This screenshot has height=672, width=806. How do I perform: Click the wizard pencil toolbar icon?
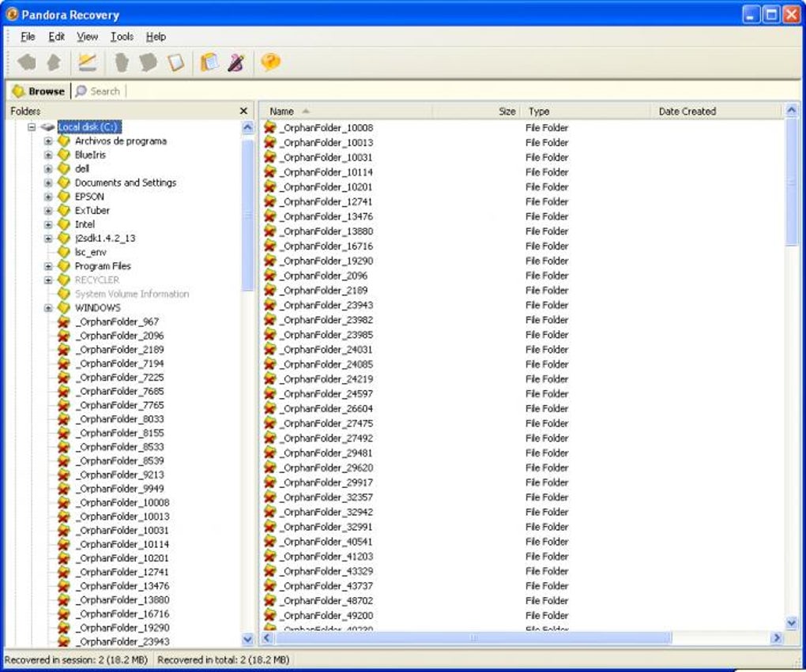(87, 62)
